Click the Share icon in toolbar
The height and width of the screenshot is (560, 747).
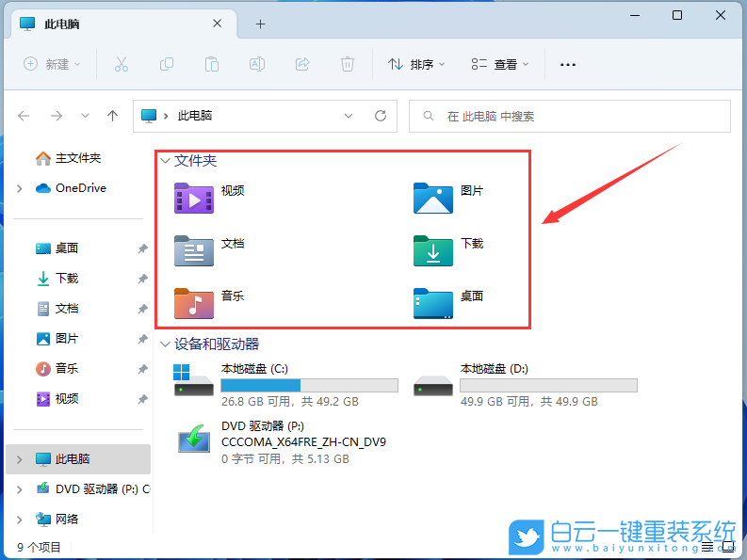tap(302, 64)
